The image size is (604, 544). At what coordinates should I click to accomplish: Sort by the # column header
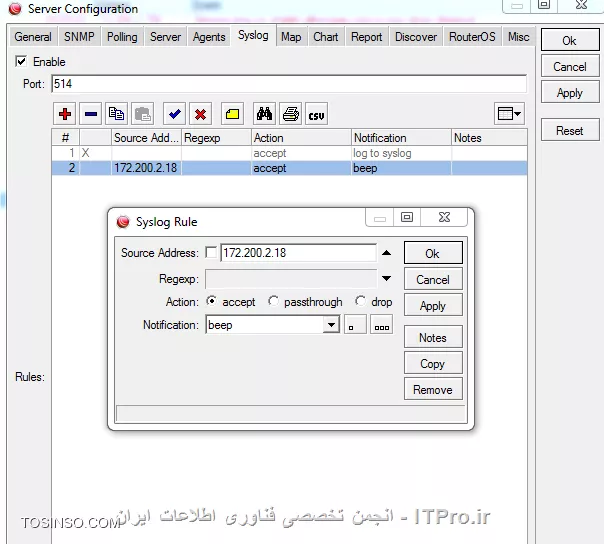click(x=65, y=138)
